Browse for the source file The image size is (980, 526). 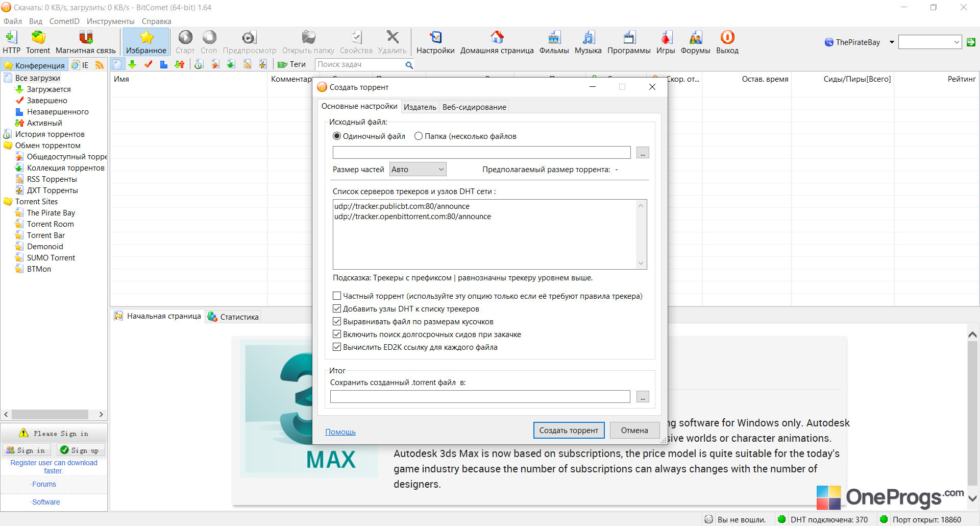[643, 153]
